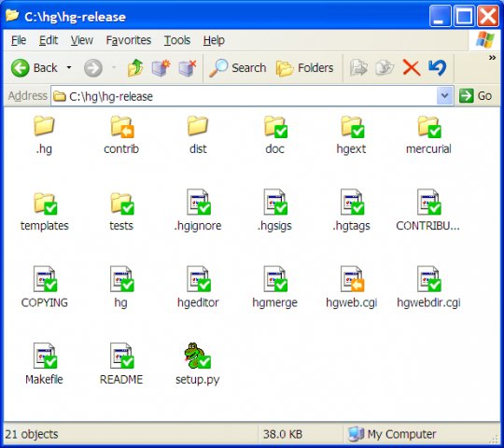Click the folder icon in title bar
The width and height of the screenshot is (504, 448).
(x=12, y=15)
